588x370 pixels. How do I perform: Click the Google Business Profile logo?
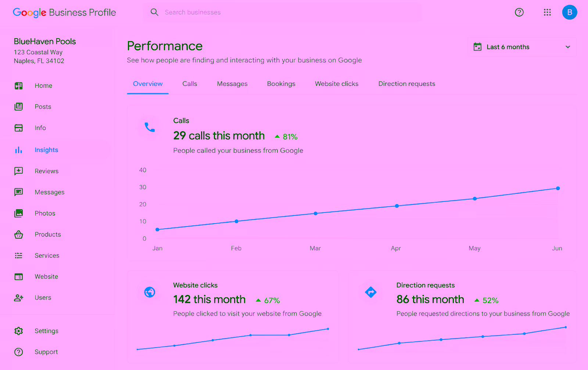click(64, 12)
